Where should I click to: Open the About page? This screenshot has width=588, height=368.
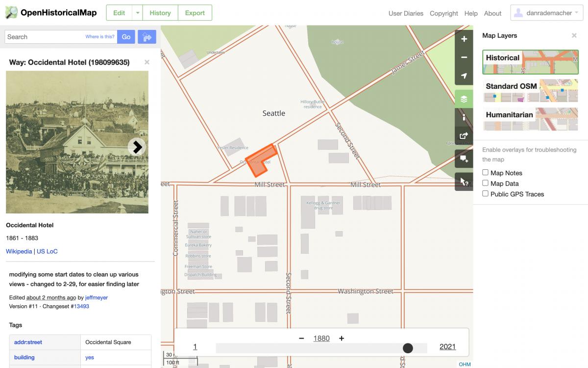tap(492, 13)
